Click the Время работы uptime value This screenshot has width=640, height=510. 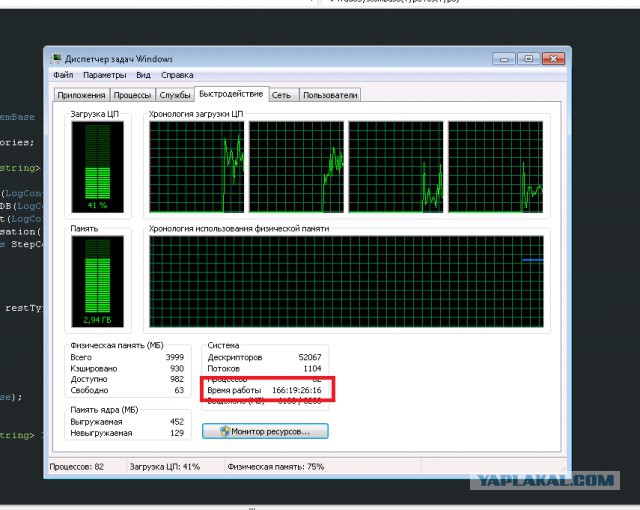click(x=300, y=390)
